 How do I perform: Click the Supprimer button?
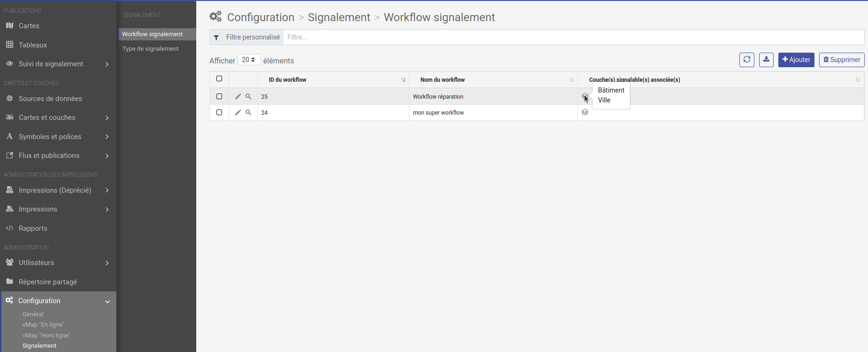[842, 60]
